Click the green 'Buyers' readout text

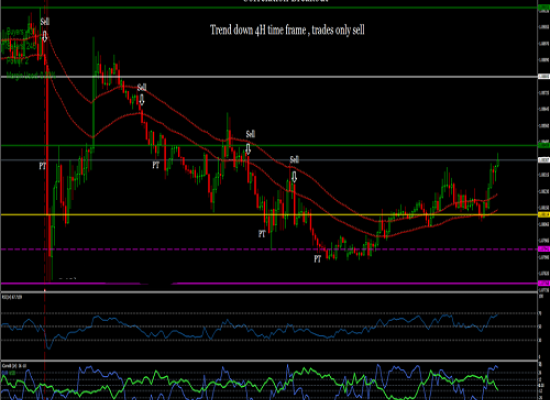click(x=19, y=32)
